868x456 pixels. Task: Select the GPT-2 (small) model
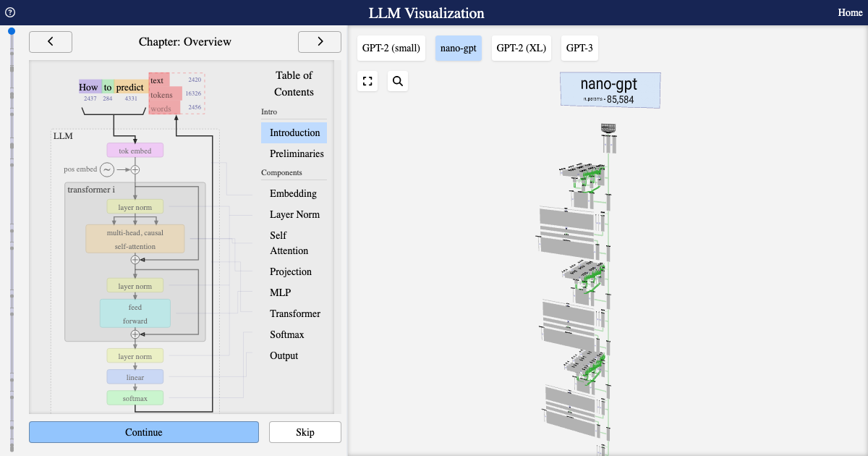[x=391, y=48]
